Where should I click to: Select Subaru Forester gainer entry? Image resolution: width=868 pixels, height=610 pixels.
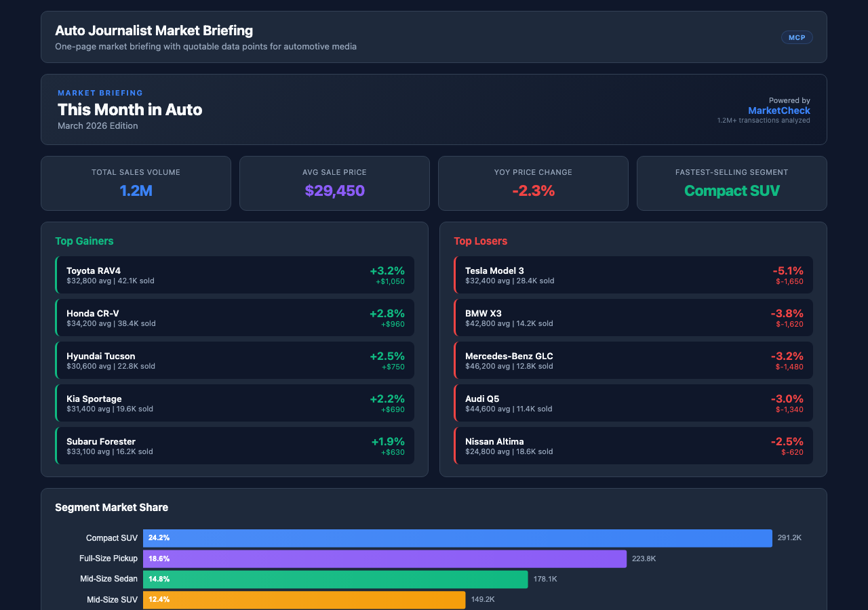pyautogui.click(x=235, y=445)
